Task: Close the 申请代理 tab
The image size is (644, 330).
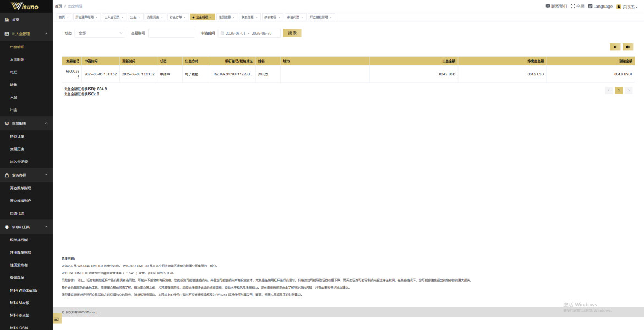Action: pos(302,17)
